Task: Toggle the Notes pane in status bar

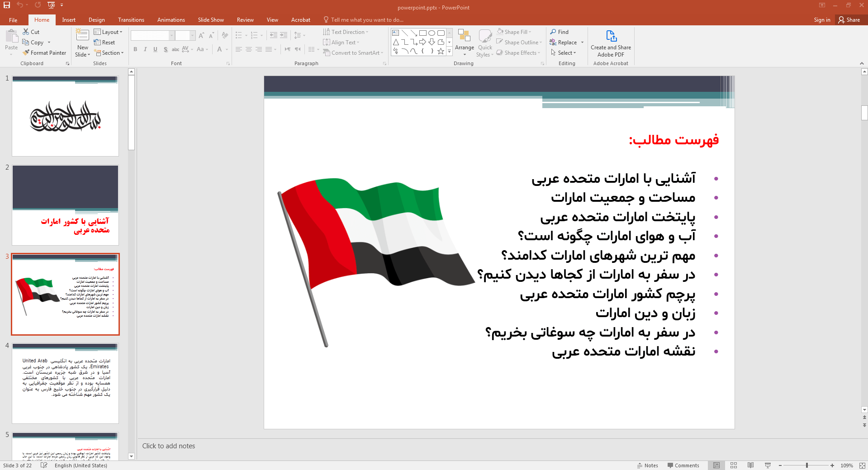Action: [x=647, y=465]
